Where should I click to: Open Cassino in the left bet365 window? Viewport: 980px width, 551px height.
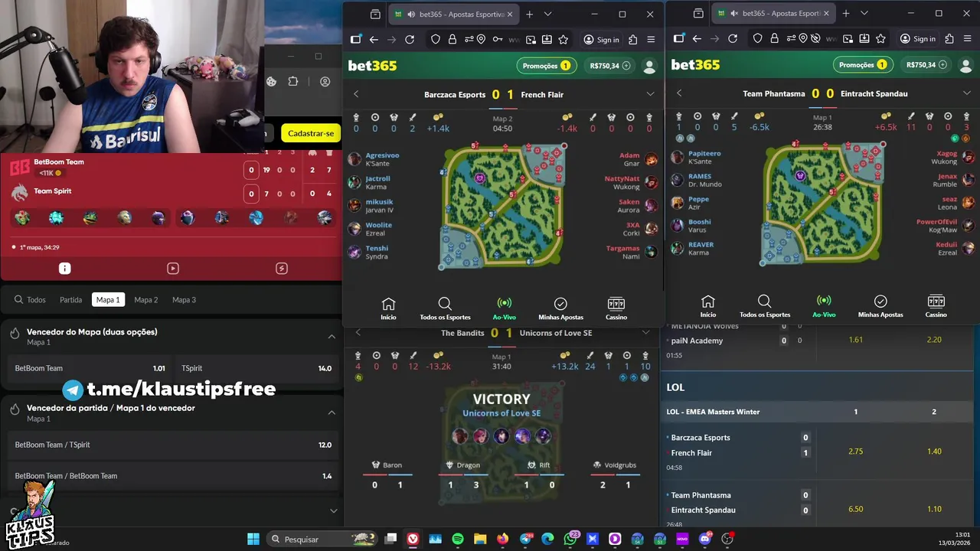click(616, 308)
